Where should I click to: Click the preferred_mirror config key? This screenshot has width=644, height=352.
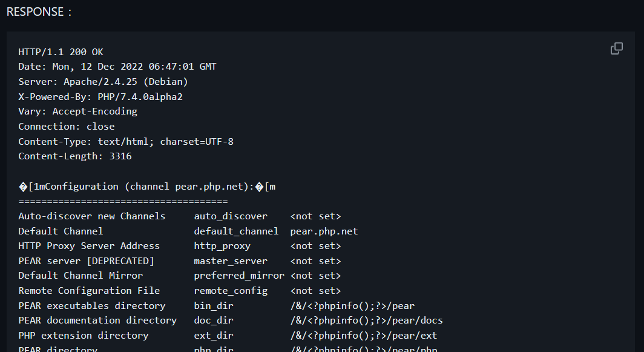point(239,276)
